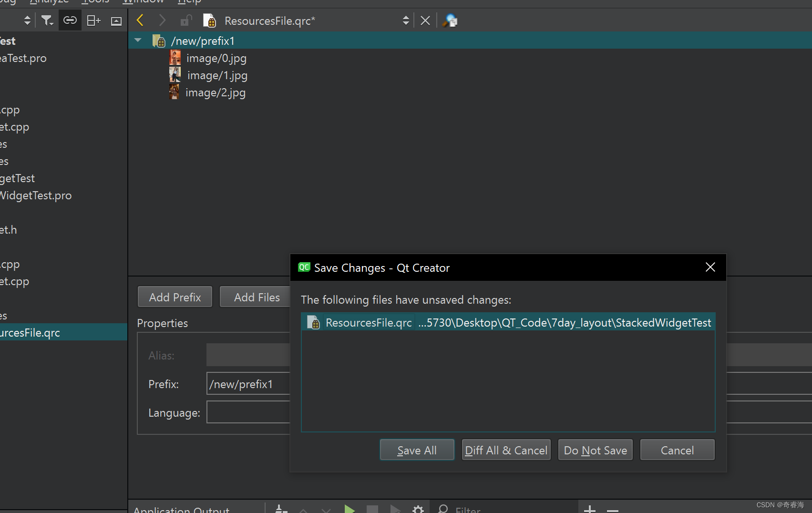812x513 pixels.
Task: Toggle synchronize with editor link icon
Action: pos(70,21)
